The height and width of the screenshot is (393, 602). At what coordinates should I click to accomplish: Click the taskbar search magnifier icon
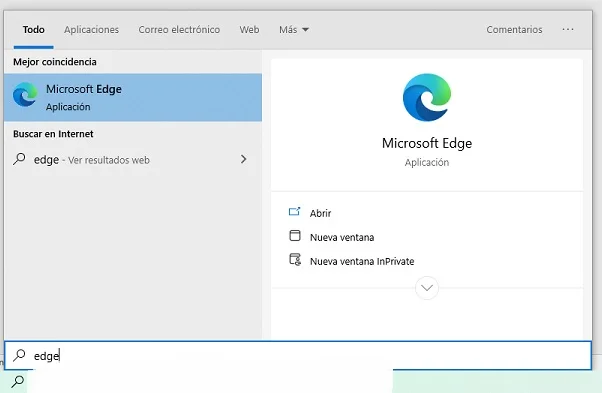[18, 381]
